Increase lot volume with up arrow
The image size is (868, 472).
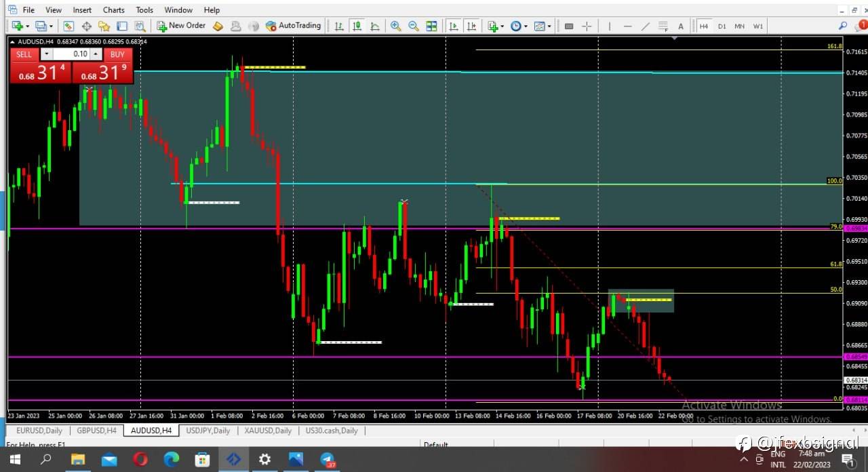(x=96, y=54)
